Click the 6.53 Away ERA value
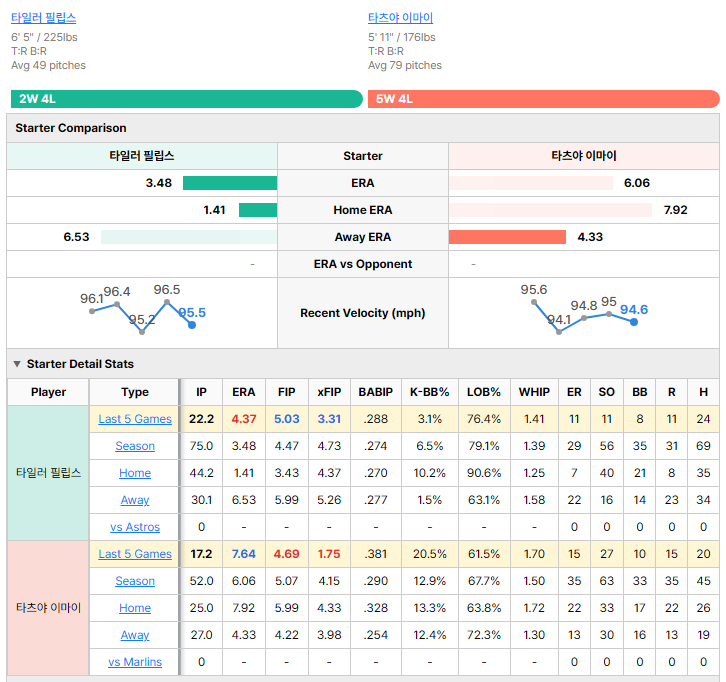 point(76,237)
